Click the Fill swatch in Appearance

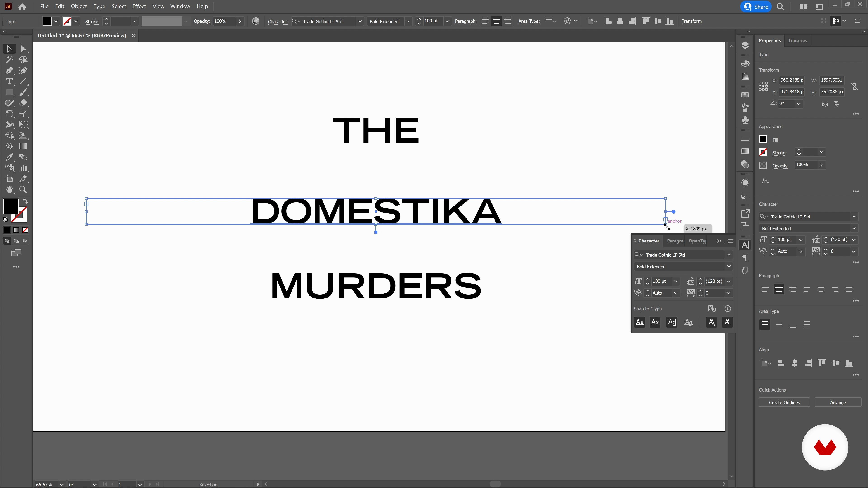coord(763,139)
